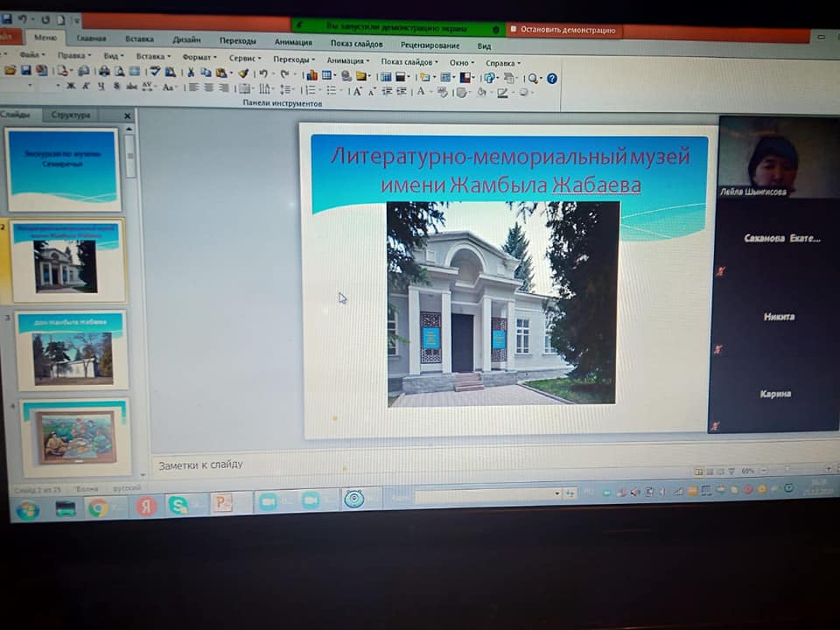The width and height of the screenshot is (840, 630).
Task: Click the Save floppy disk icon
Action: coord(25,71)
